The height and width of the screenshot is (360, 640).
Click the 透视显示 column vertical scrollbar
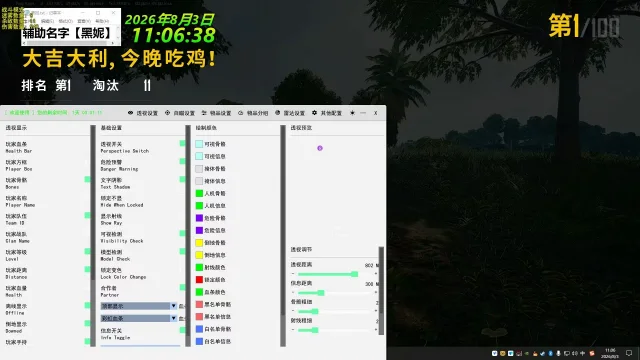[x=93, y=236]
